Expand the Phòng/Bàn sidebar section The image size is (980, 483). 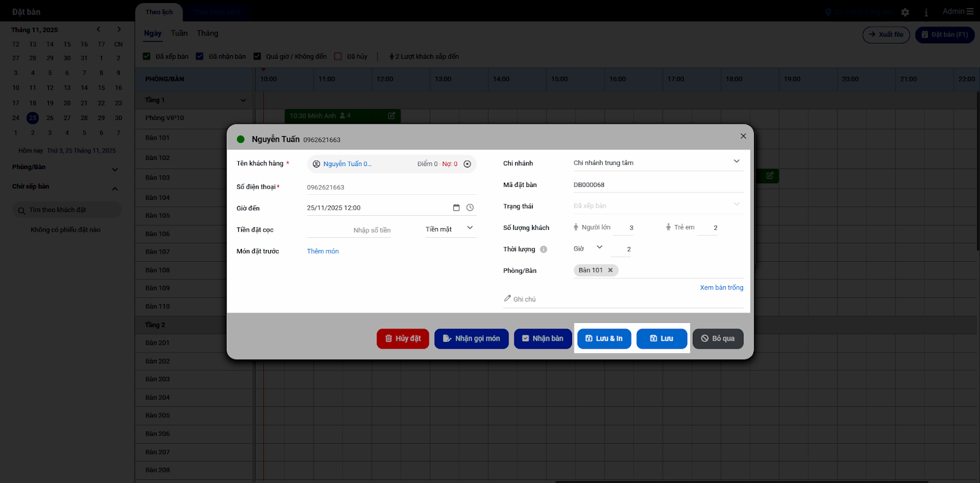pyautogui.click(x=115, y=170)
